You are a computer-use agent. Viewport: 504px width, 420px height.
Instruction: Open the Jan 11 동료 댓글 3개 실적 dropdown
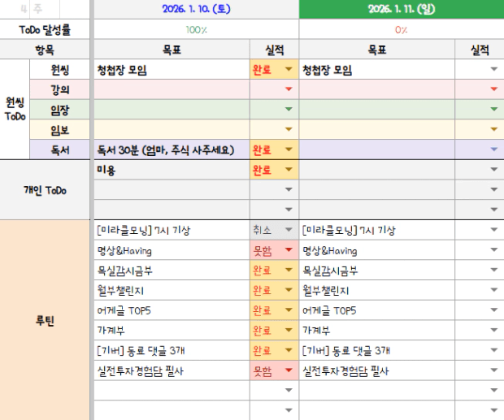pos(494,350)
